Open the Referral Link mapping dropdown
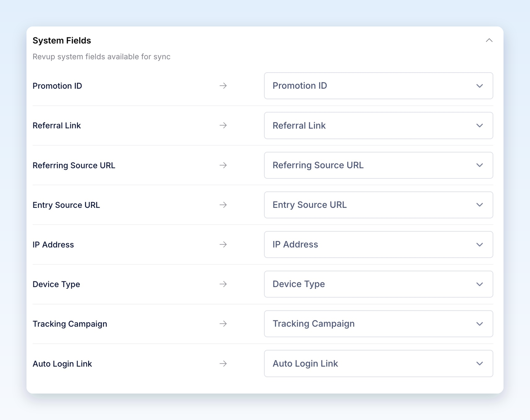The image size is (530, 420). coord(378,125)
